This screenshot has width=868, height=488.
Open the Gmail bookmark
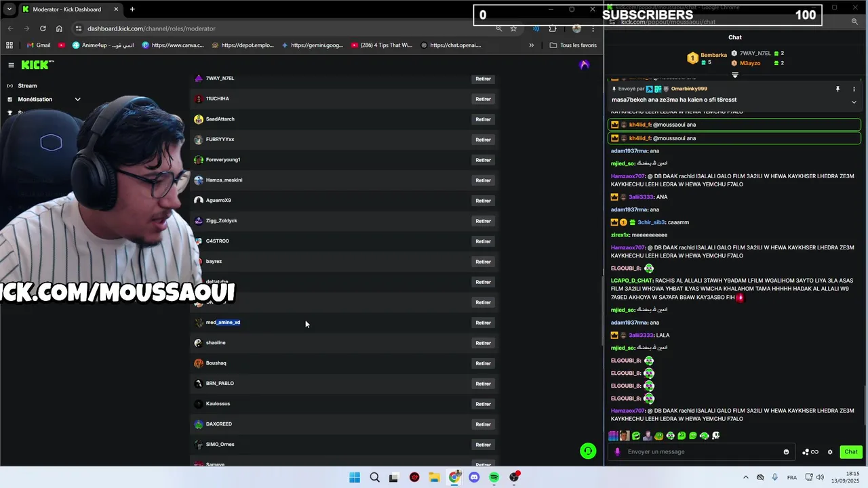coord(37,45)
